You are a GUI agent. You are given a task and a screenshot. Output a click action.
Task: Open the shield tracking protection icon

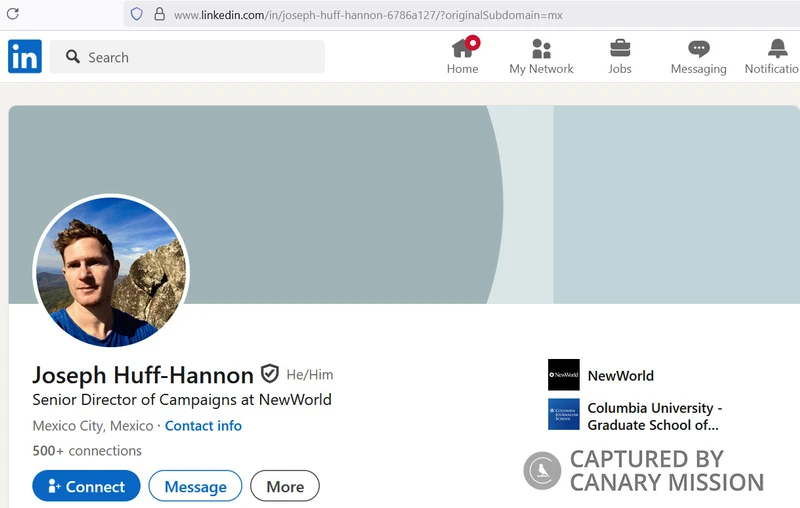136,14
